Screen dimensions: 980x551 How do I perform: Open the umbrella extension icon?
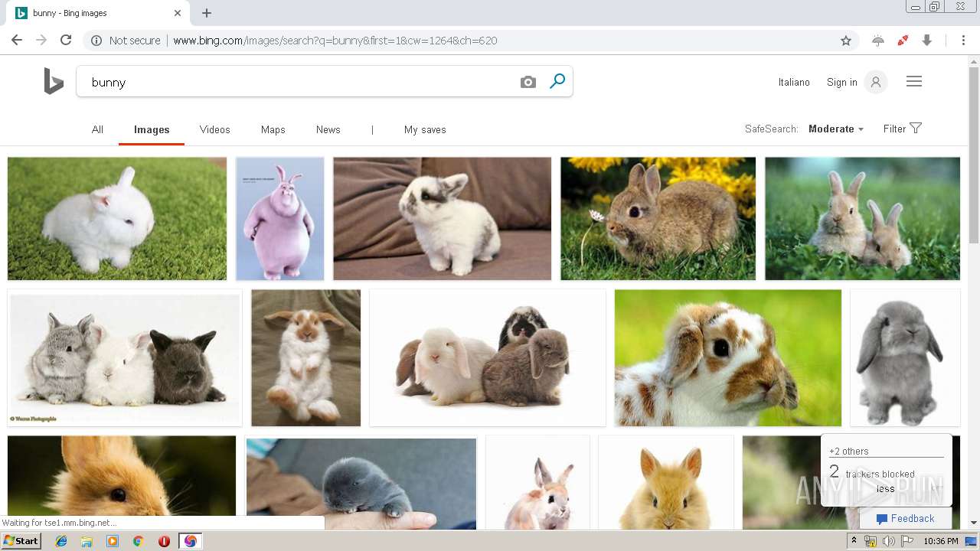click(x=878, y=41)
